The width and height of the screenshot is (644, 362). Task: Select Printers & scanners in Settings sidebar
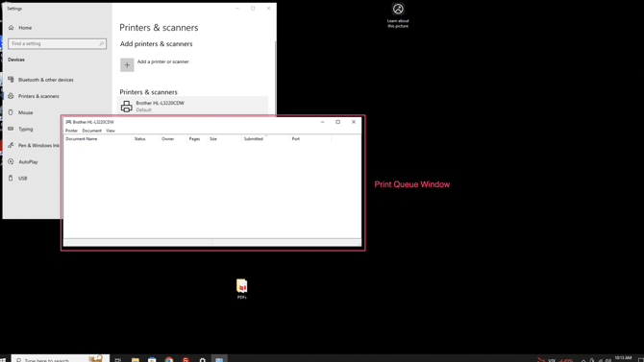click(x=34, y=96)
